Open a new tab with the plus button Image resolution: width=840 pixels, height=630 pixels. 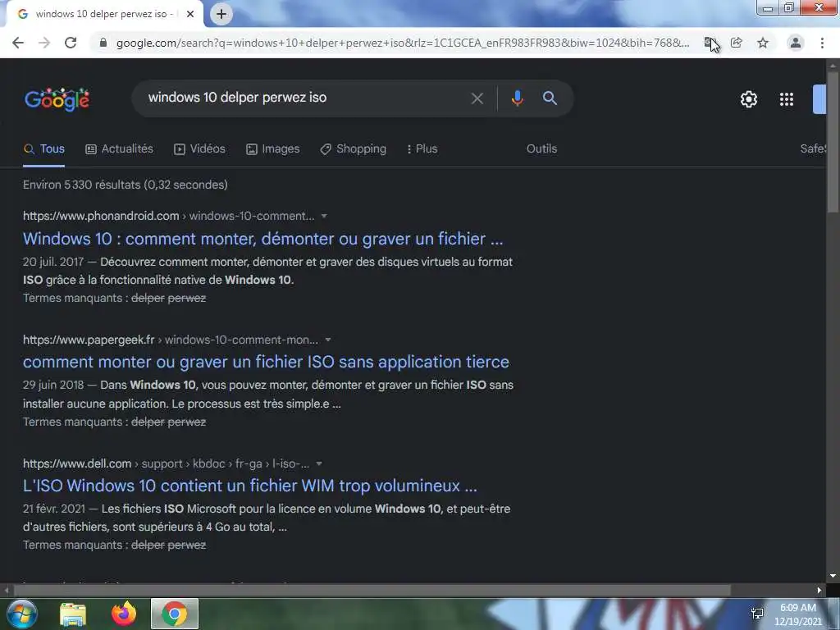221,14
